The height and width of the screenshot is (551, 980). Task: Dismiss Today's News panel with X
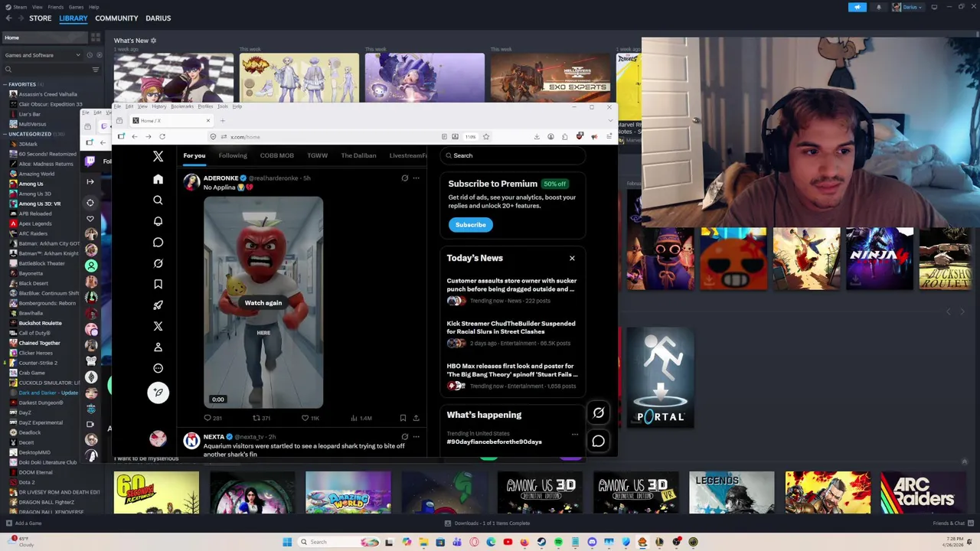(572, 258)
